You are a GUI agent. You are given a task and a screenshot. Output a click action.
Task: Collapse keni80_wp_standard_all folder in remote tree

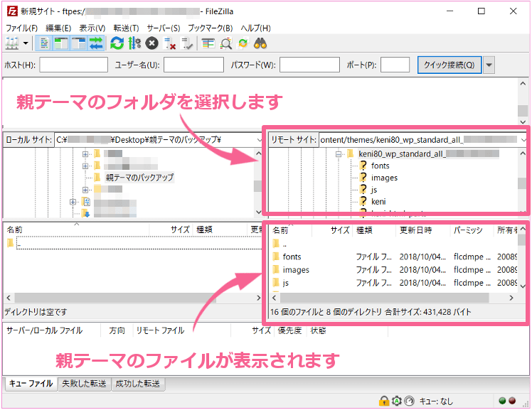[339, 154]
